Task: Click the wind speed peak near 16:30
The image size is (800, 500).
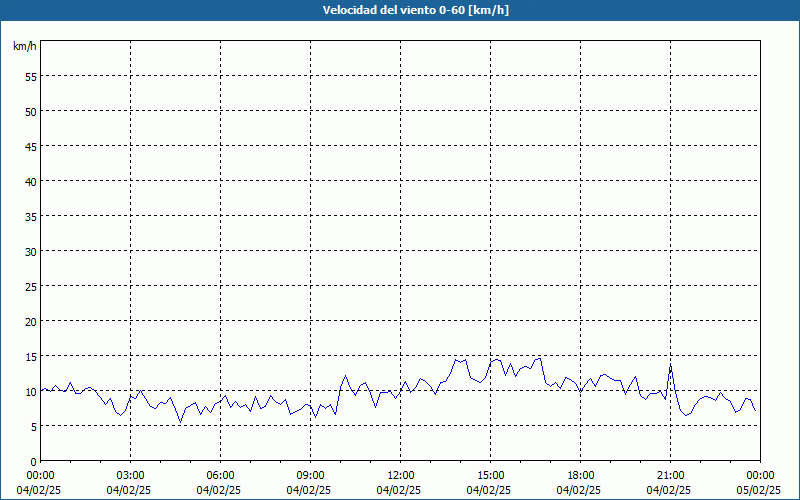Action: pos(539,359)
